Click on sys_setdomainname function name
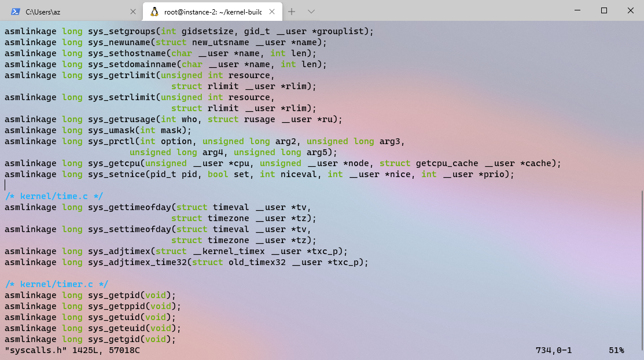The image size is (644, 360). pos(133,64)
